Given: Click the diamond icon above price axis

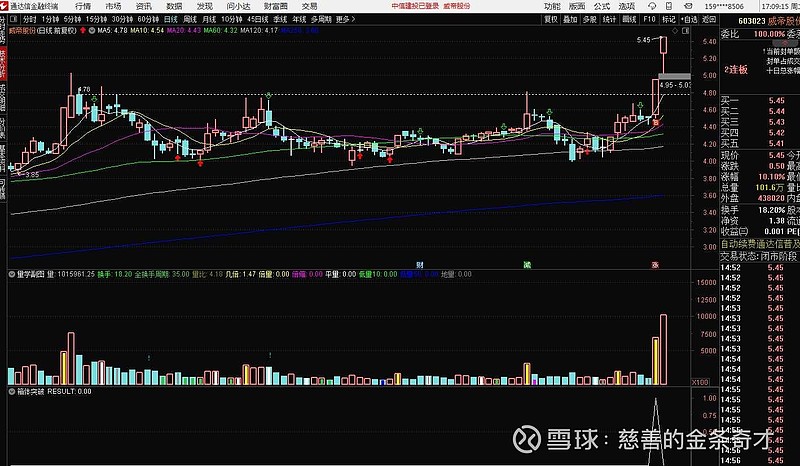Looking at the screenshot, I should coord(675,31).
